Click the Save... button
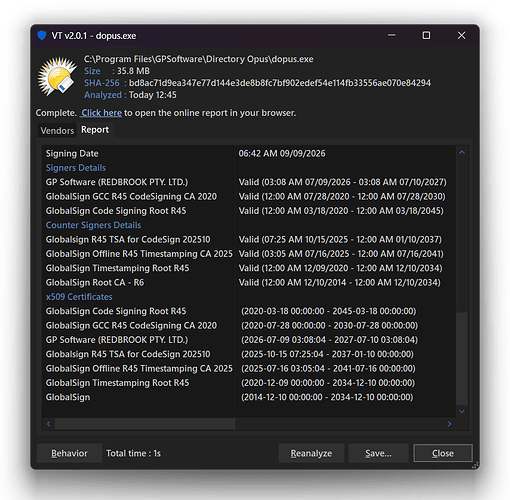The width and height of the screenshot is (510, 500). click(378, 453)
